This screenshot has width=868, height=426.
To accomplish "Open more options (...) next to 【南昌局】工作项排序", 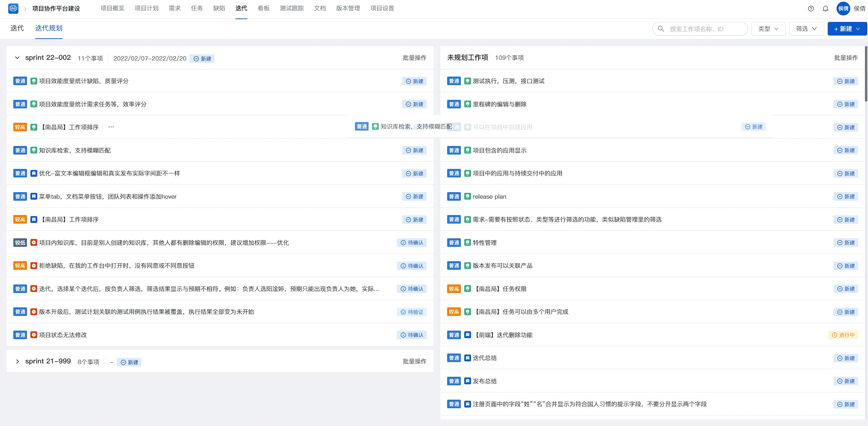I will [x=111, y=127].
